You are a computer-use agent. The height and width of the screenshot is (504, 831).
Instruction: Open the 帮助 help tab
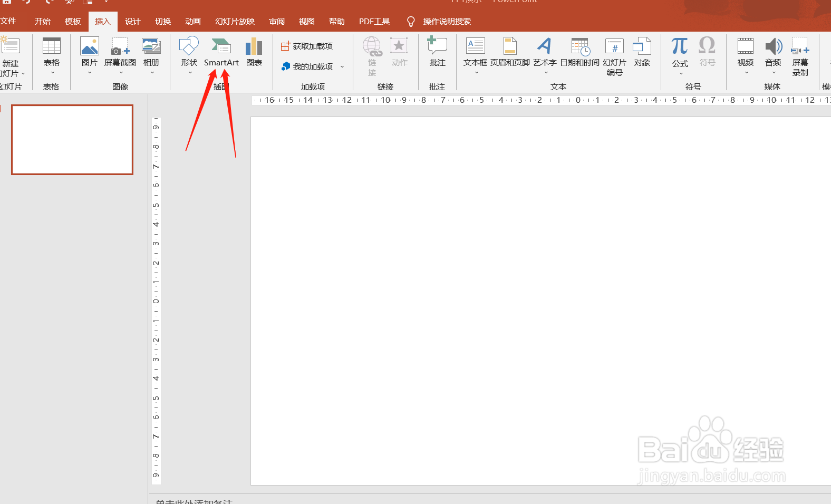[337, 21]
